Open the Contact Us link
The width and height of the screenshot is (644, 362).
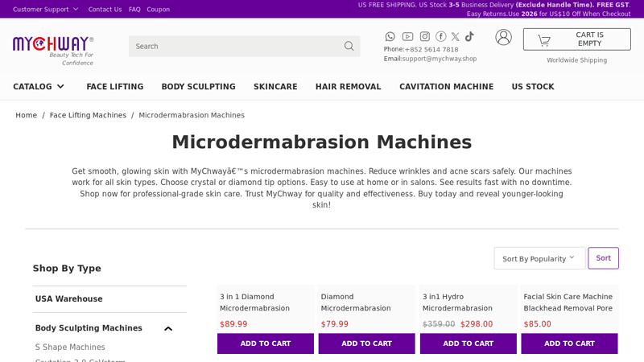105,9
